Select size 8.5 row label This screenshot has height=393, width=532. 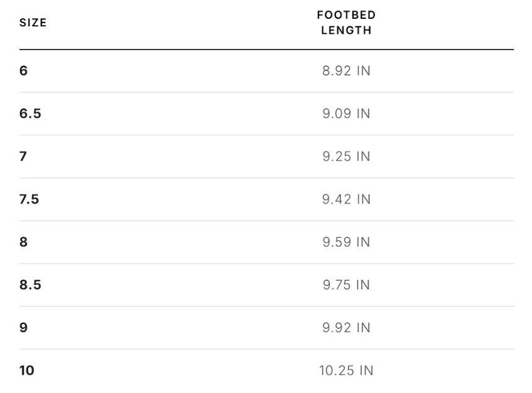(30, 285)
